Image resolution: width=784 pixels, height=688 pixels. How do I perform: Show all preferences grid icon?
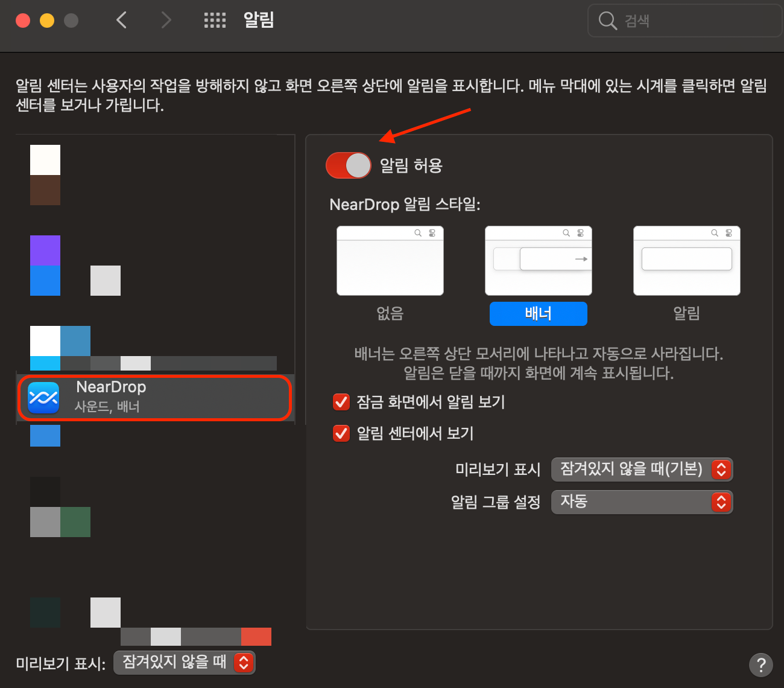pyautogui.click(x=215, y=21)
